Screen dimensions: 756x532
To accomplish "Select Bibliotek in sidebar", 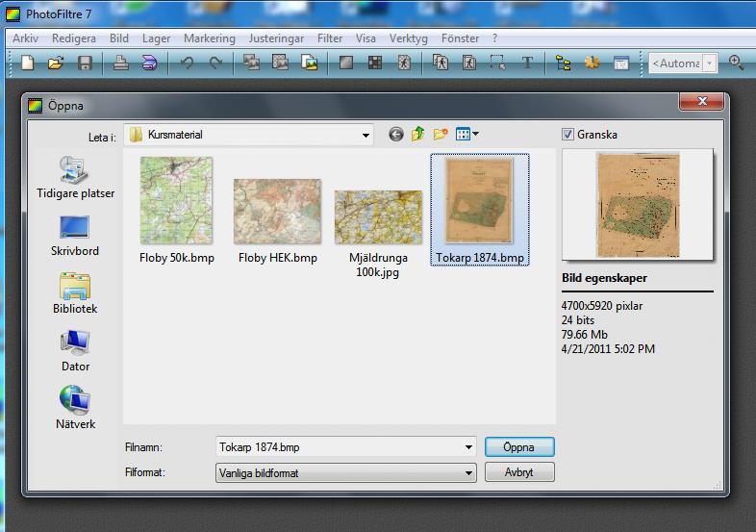I will pyautogui.click(x=75, y=293).
